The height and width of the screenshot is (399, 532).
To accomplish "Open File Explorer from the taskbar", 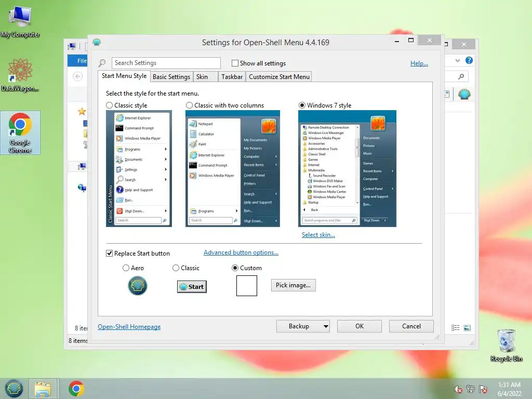I will point(43,389).
